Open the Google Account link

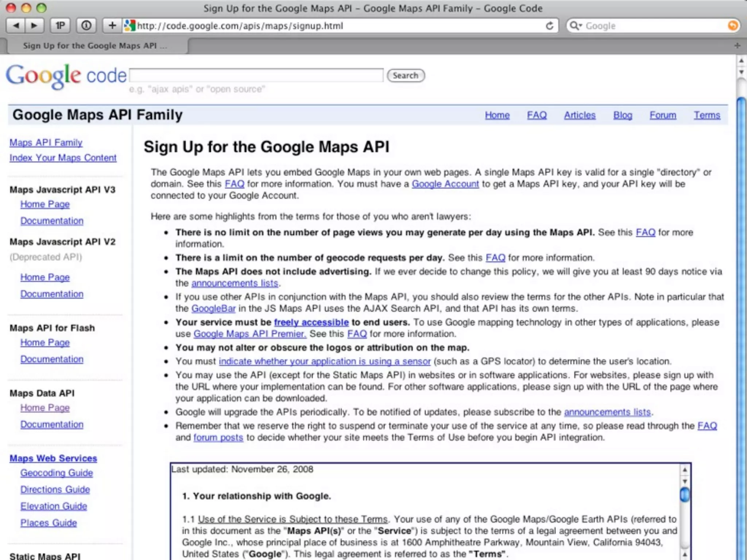(445, 184)
